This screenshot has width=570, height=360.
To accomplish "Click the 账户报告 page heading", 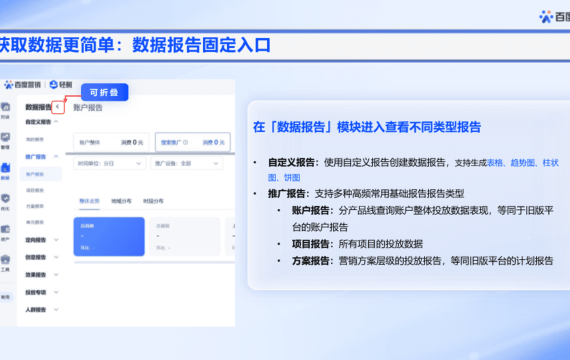I will 88,108.
